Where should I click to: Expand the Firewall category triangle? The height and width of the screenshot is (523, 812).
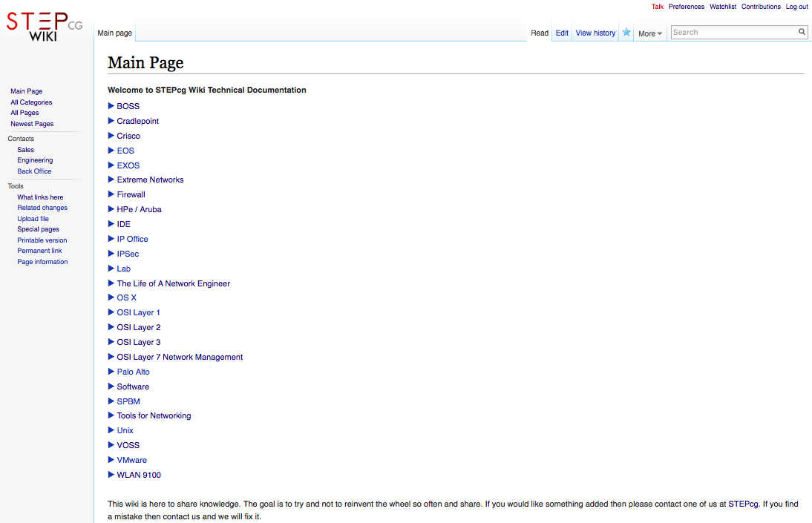click(111, 194)
